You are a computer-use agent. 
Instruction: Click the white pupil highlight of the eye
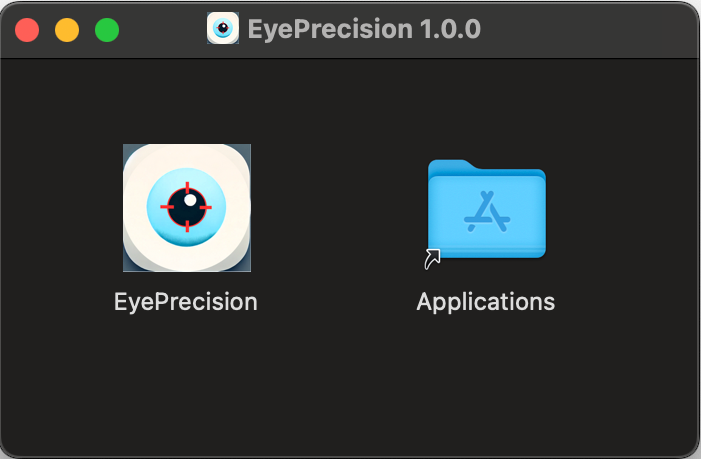(x=190, y=200)
